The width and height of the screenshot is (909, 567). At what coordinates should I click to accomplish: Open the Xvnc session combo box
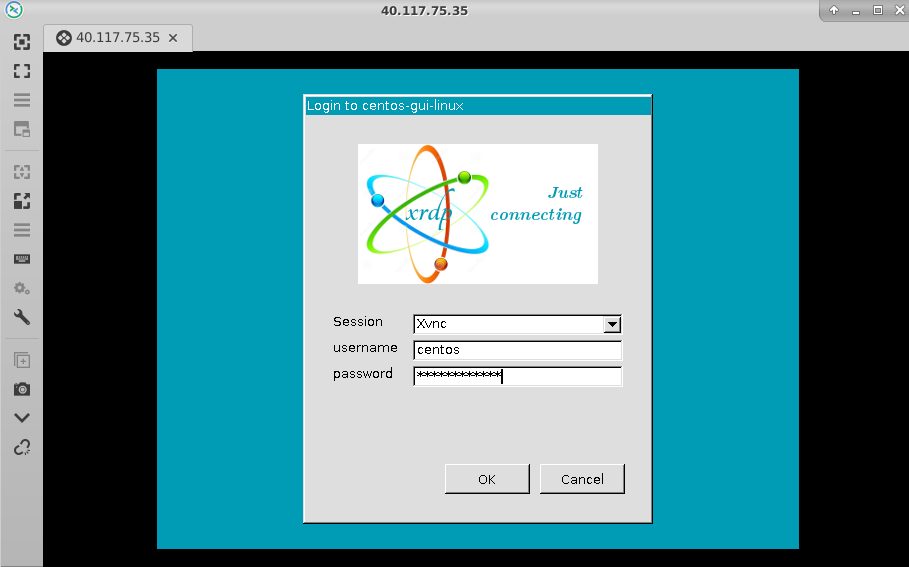pos(517,324)
